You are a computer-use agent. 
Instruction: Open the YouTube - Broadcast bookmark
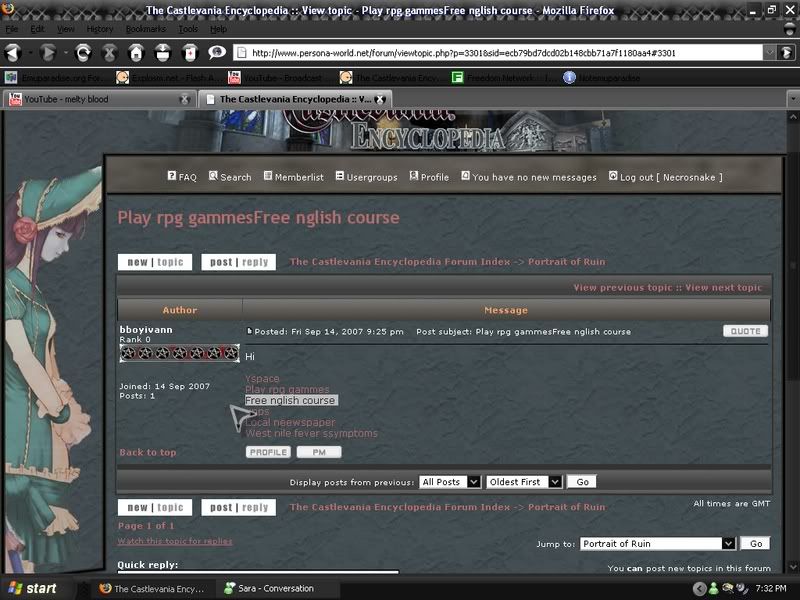[x=276, y=78]
